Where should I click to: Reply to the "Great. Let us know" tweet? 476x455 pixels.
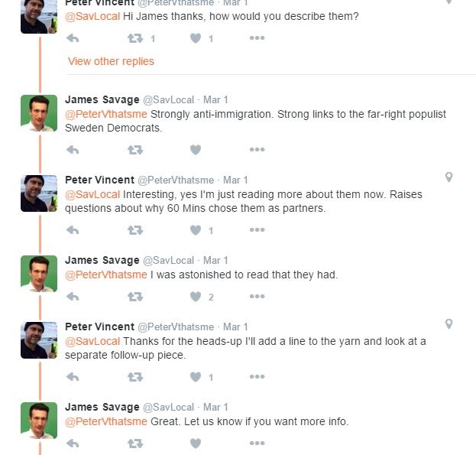[x=73, y=444]
